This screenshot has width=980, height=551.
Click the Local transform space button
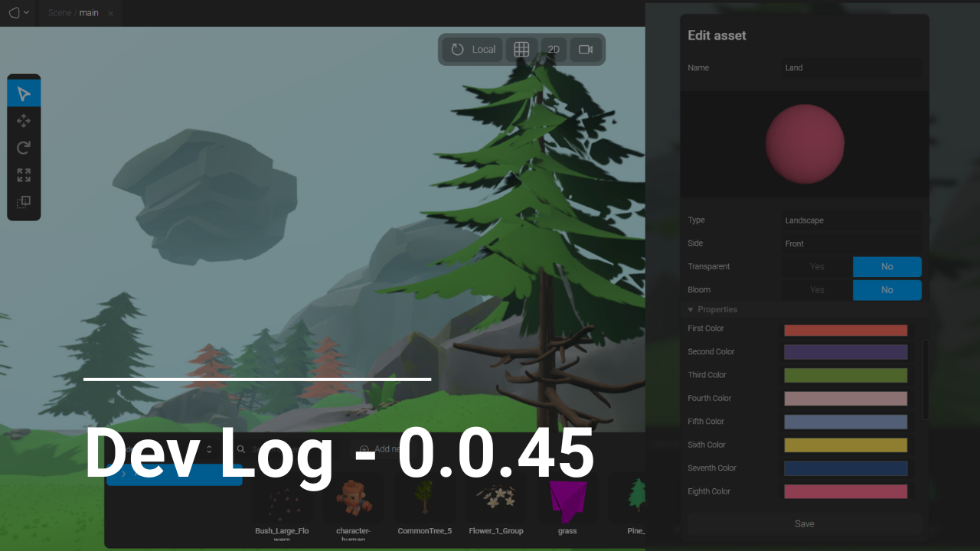click(x=472, y=50)
